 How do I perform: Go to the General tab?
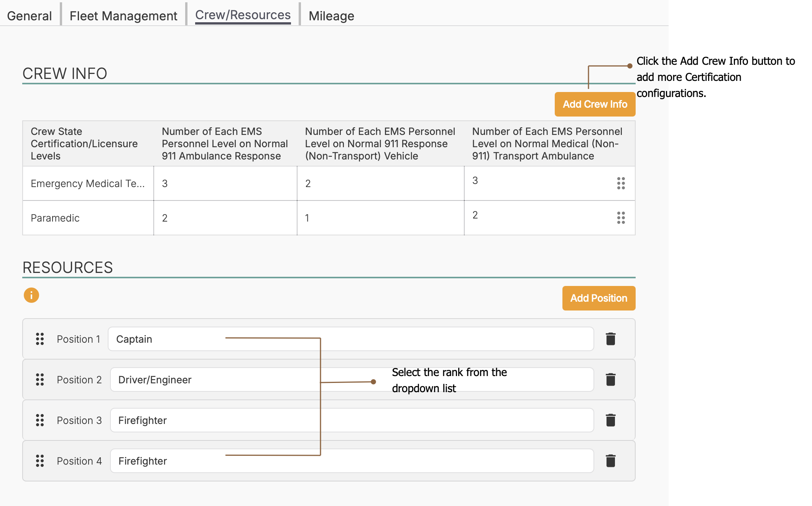point(29,16)
